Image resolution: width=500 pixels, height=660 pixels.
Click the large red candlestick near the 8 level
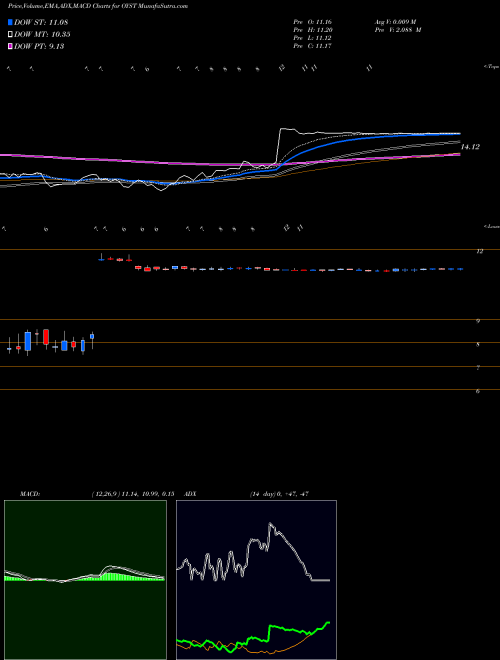pos(46,337)
